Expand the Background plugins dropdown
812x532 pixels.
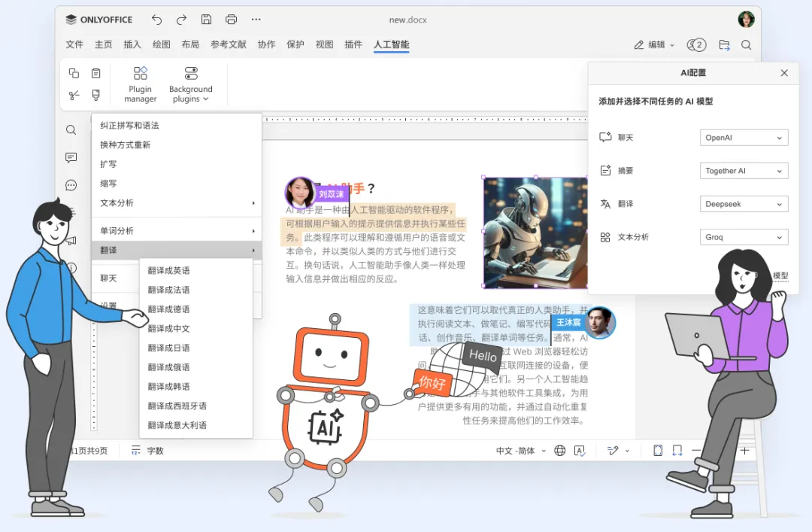[x=190, y=84]
